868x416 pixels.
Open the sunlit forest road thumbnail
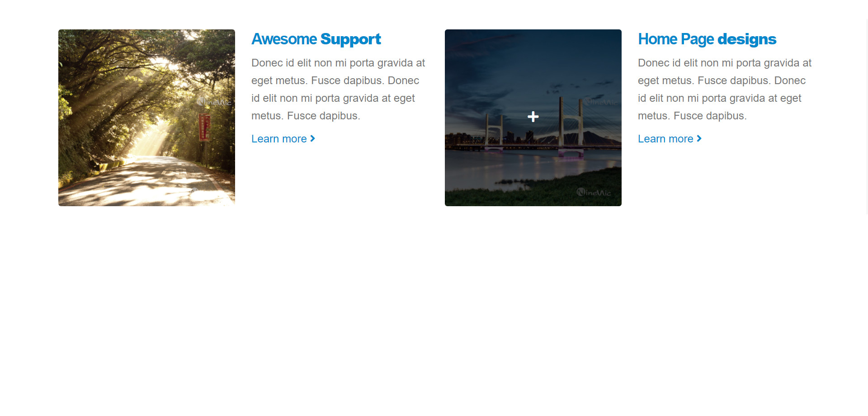point(146,118)
